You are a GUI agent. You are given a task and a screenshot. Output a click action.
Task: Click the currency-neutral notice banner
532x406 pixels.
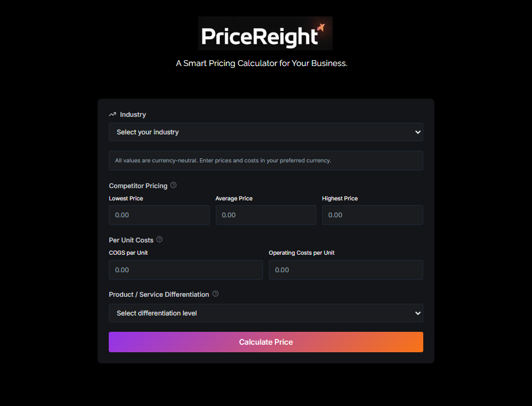pos(266,161)
